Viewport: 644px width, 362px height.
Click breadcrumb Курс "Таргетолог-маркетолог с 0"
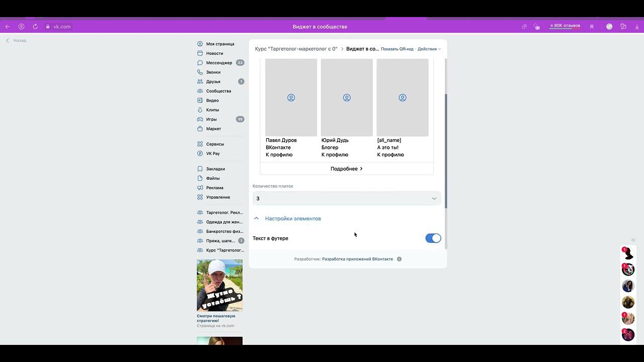click(x=296, y=49)
